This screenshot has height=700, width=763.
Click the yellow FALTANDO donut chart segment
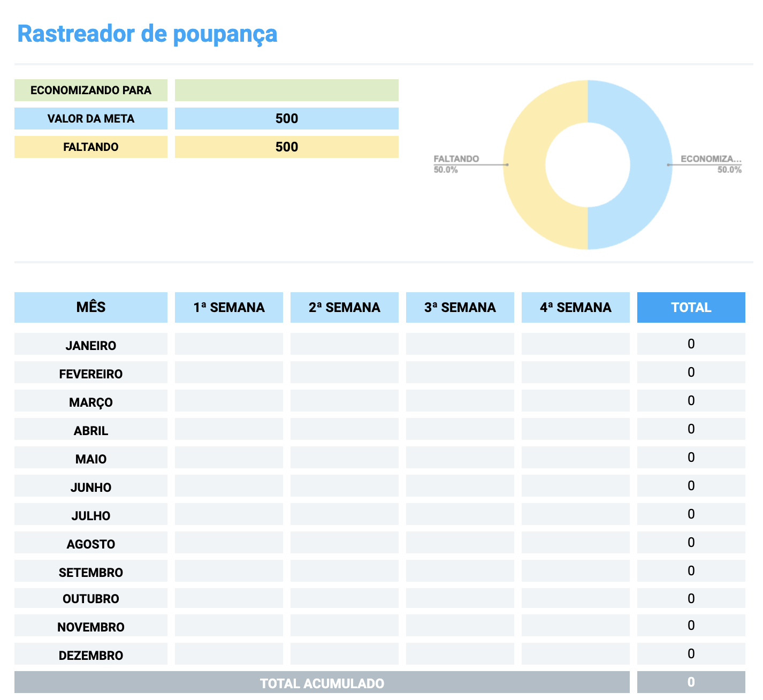pyautogui.click(x=524, y=165)
